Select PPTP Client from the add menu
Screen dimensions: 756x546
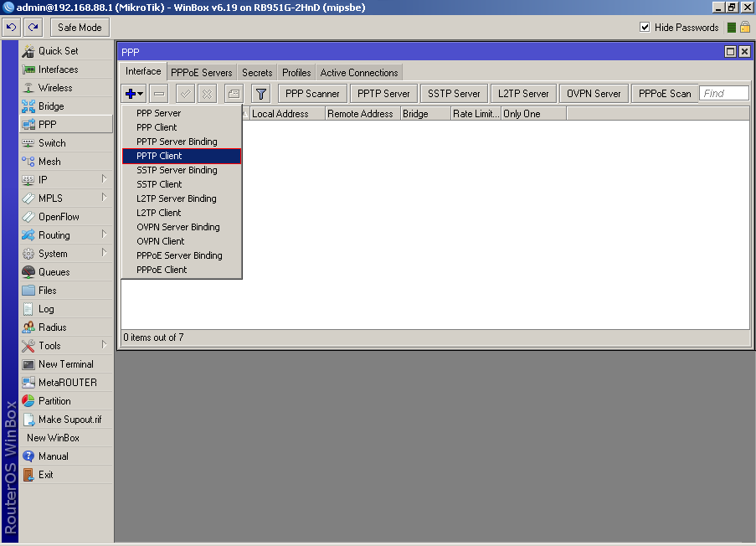(x=182, y=156)
